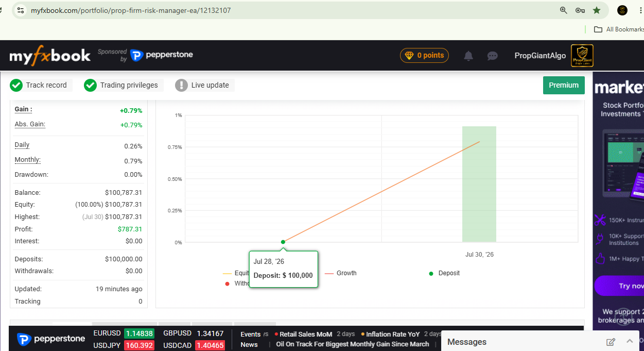The image size is (644, 351).
Task: Click the EURUSD quote 1.14838
Action: point(138,333)
